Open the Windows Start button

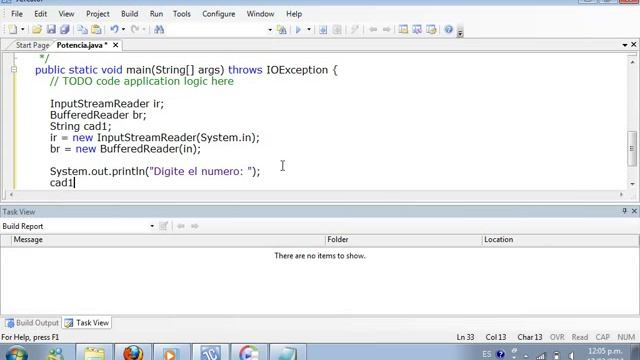click(16, 353)
